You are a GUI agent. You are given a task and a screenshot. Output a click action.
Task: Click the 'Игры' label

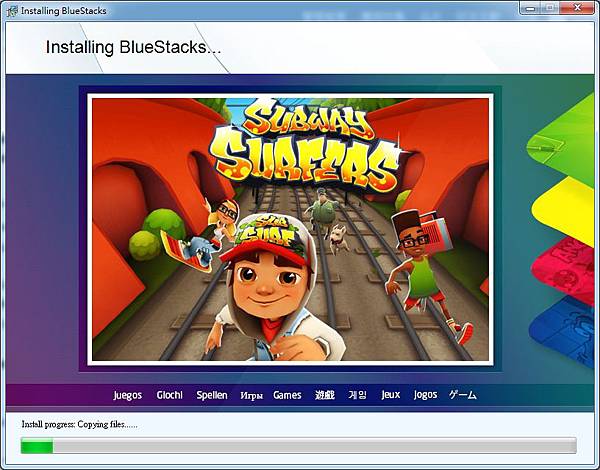(x=251, y=396)
